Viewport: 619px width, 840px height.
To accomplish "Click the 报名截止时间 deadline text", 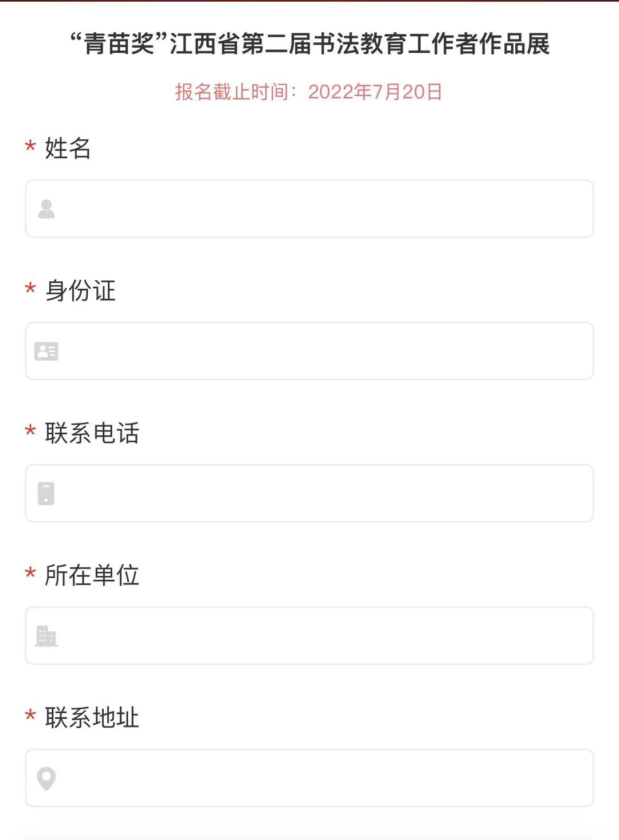I will [309, 92].
